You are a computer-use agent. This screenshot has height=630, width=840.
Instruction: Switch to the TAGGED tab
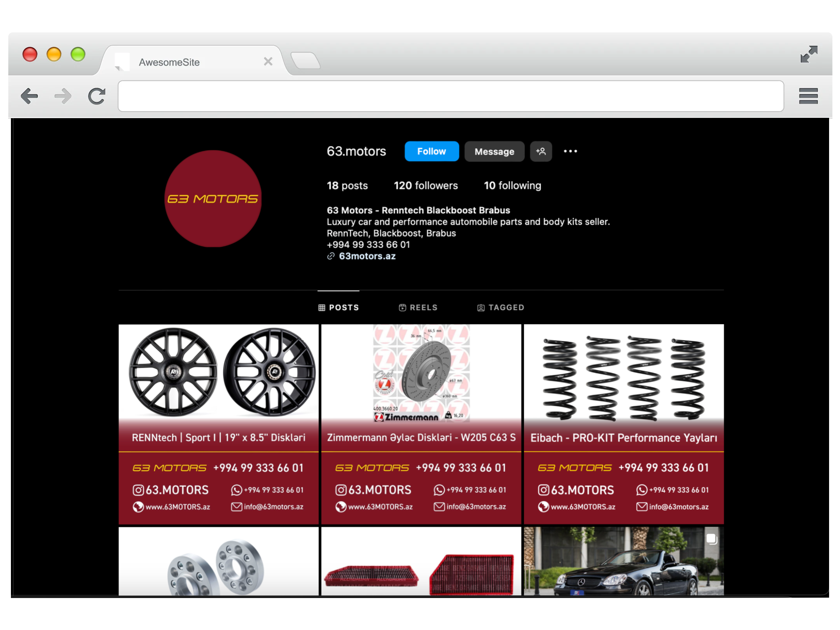coord(502,307)
